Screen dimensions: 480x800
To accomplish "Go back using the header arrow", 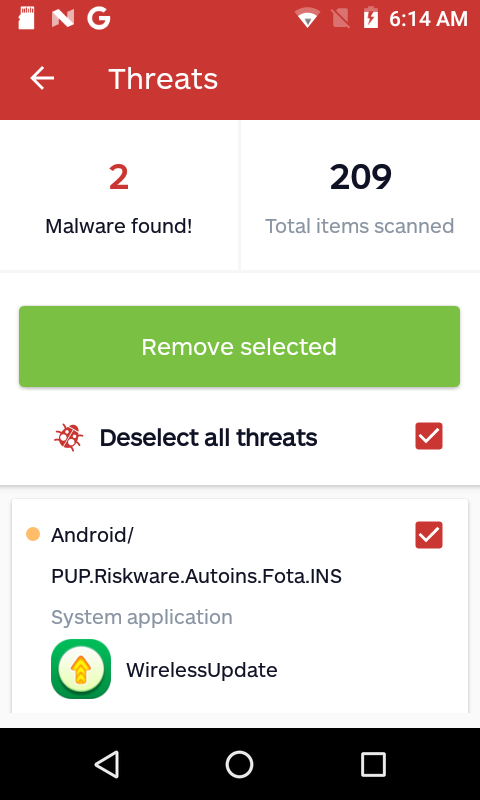I will tap(42, 78).
